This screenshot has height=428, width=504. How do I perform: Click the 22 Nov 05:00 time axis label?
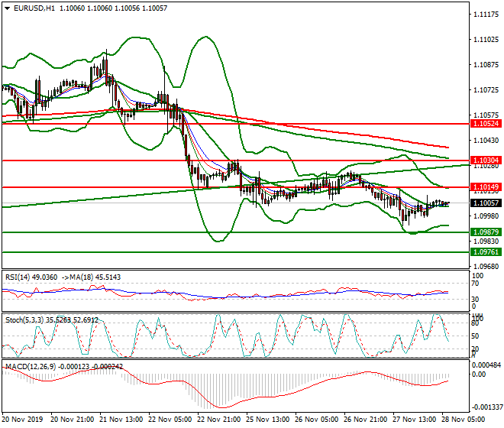pos(170,420)
